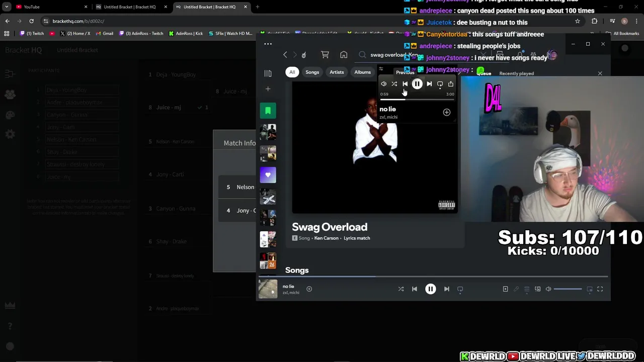The height and width of the screenshot is (362, 644).
Task: Reload the bracketHQ page
Action: point(31,21)
